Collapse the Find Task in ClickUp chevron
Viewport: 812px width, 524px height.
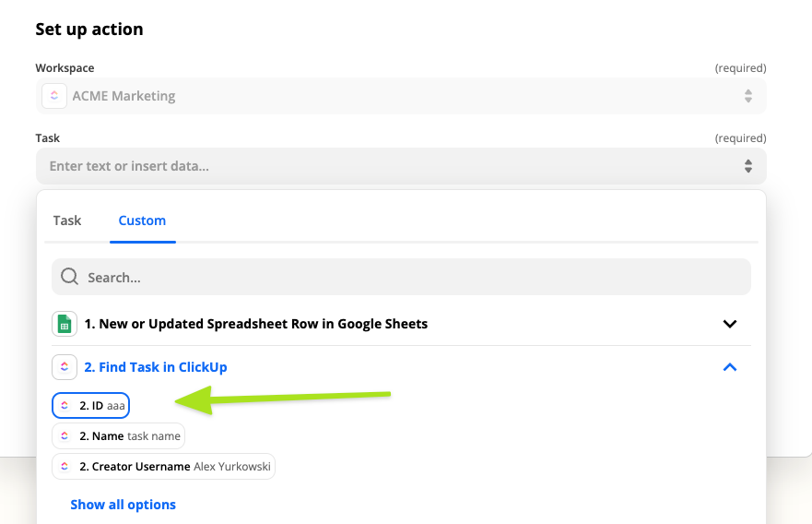click(x=730, y=367)
